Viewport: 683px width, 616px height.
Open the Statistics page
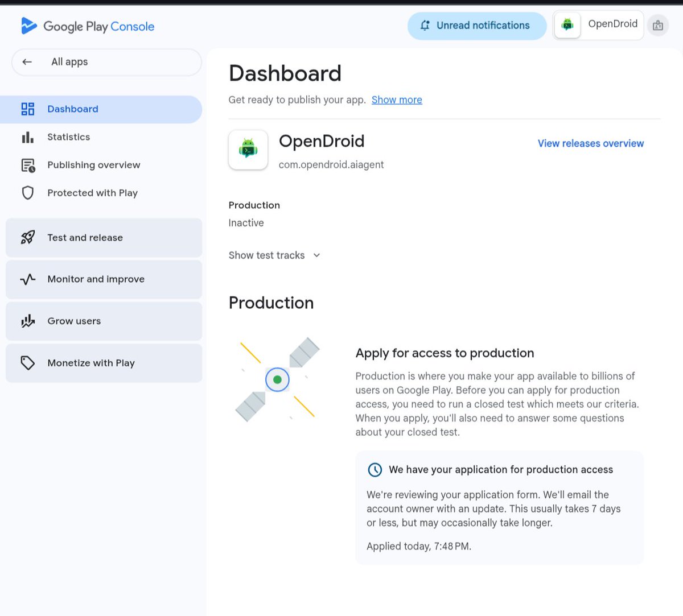[x=101, y=137]
